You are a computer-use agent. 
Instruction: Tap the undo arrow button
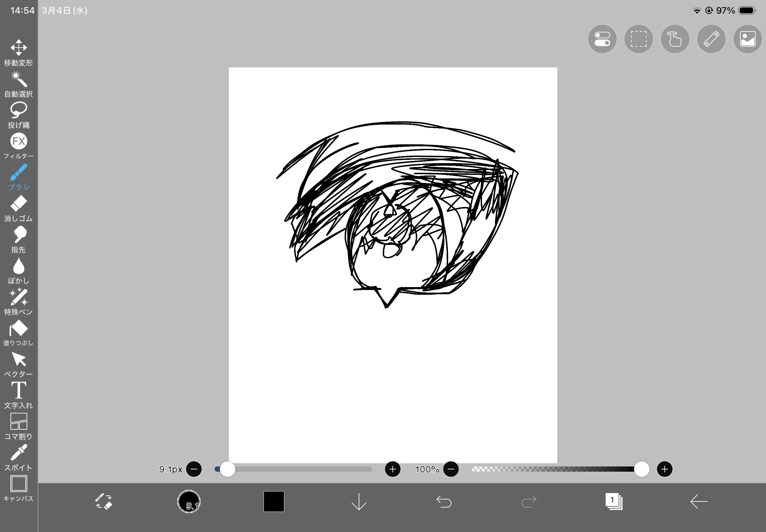pos(444,501)
